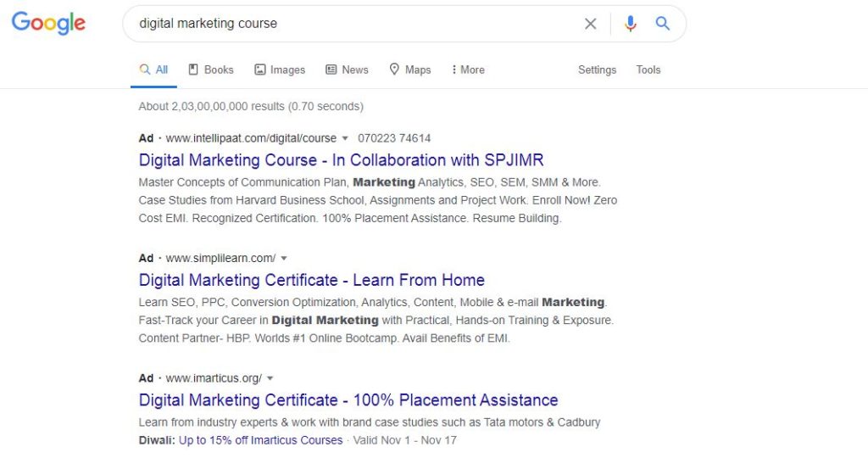Open Digital Marketing Certificate Learn From Home link
Viewport: 868px width, 458px height.
[312, 280]
